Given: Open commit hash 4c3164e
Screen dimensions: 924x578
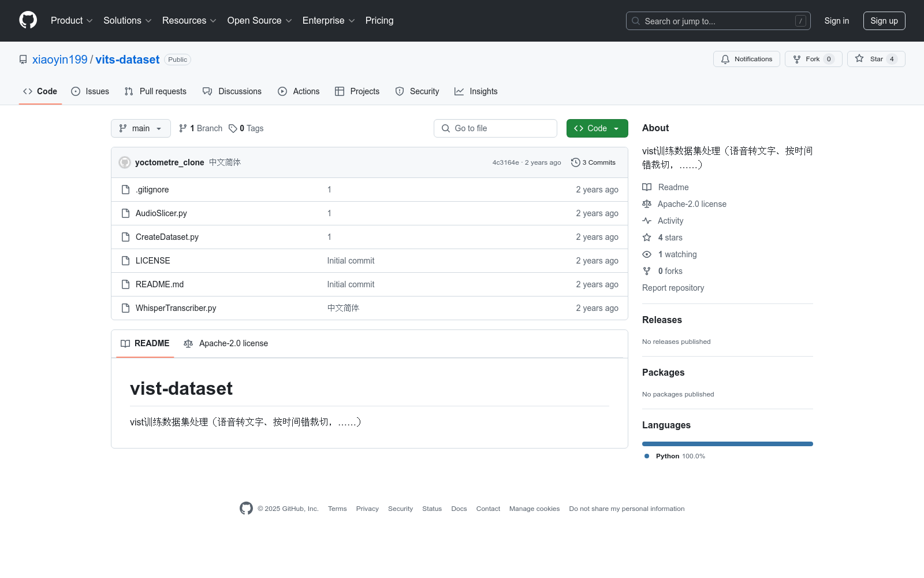Looking at the screenshot, I should [506, 162].
